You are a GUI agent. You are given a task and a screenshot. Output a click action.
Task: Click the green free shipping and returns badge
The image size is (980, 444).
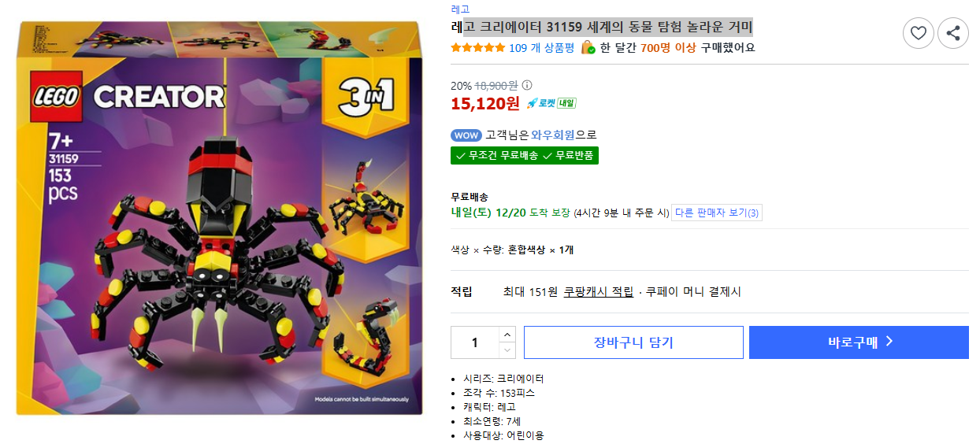525,155
